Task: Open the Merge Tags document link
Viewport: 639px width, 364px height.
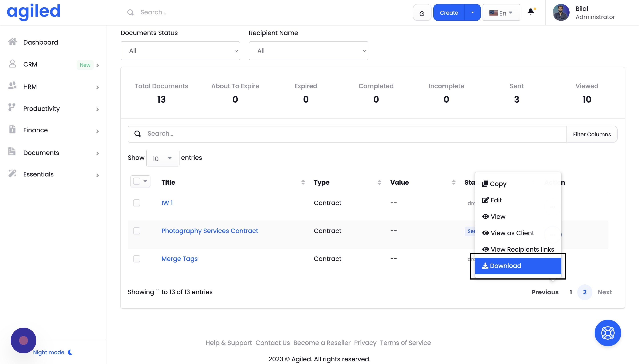Action: point(179,259)
